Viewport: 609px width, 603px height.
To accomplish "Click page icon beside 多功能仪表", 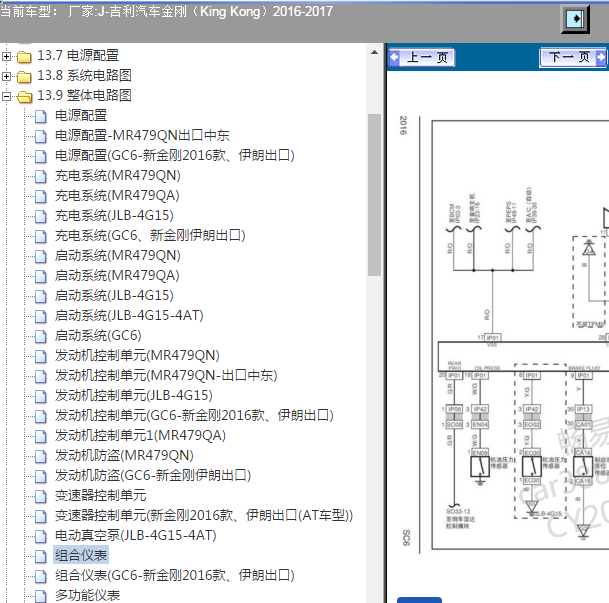I will (40, 596).
